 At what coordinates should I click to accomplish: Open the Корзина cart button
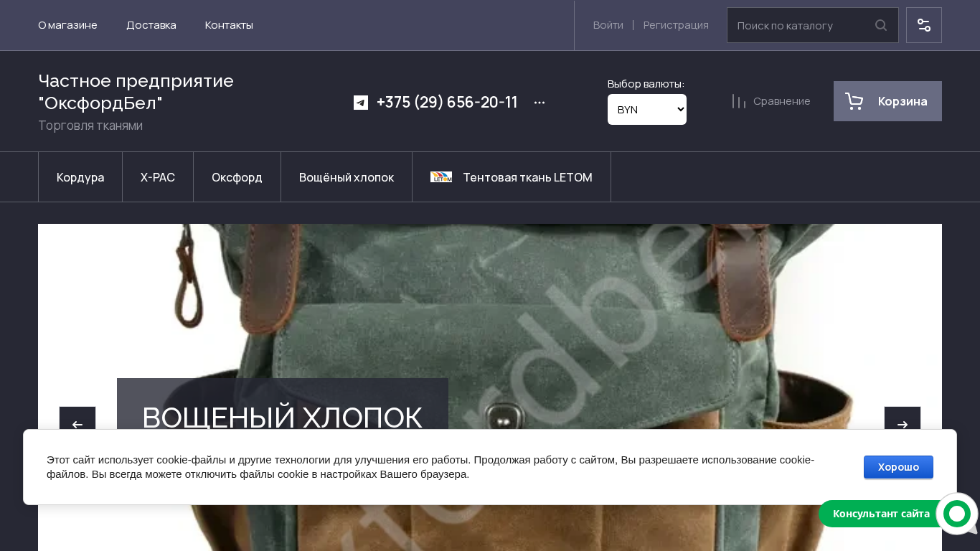(x=887, y=101)
